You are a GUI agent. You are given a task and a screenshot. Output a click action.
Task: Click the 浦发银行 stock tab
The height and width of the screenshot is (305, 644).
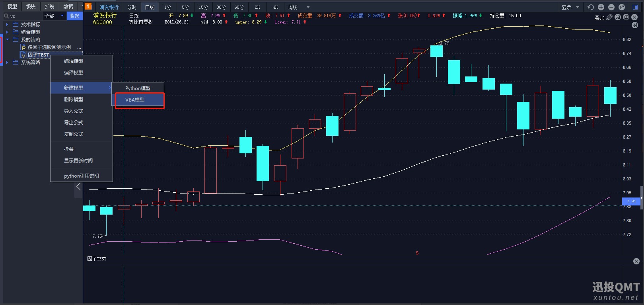(x=109, y=7)
